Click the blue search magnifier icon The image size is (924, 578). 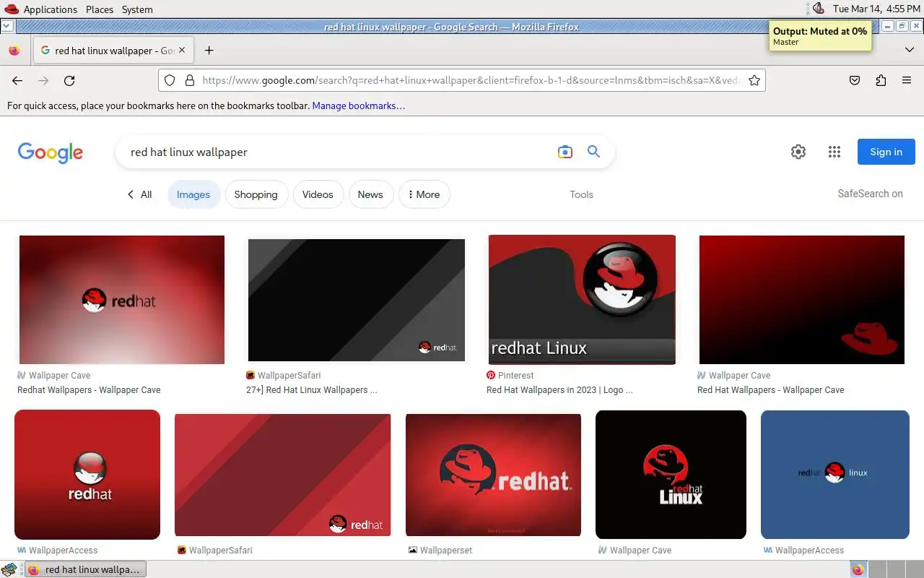coord(593,152)
